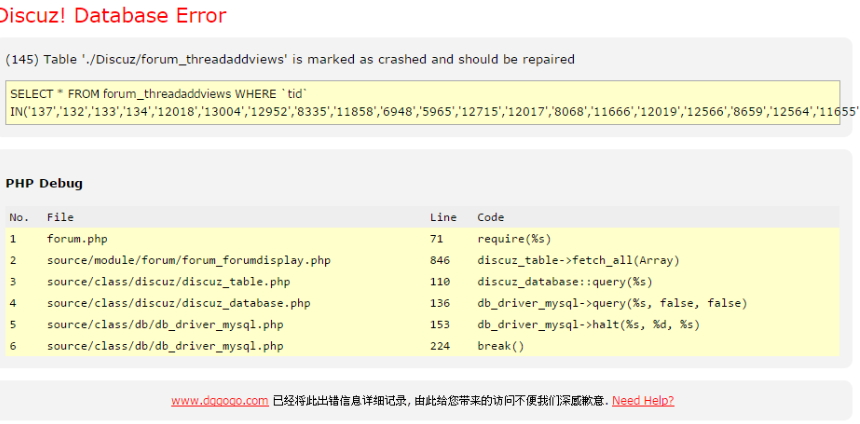Click the Line column header
860x424 pixels.
pyautogui.click(x=443, y=217)
